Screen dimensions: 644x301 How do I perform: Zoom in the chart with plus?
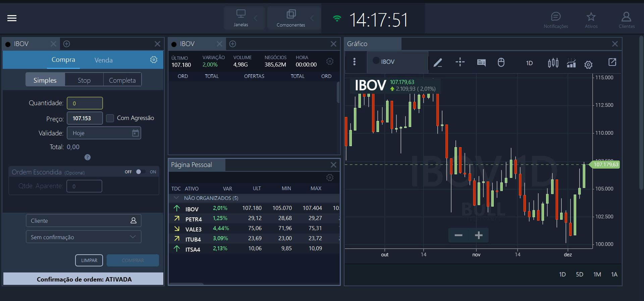point(479,235)
